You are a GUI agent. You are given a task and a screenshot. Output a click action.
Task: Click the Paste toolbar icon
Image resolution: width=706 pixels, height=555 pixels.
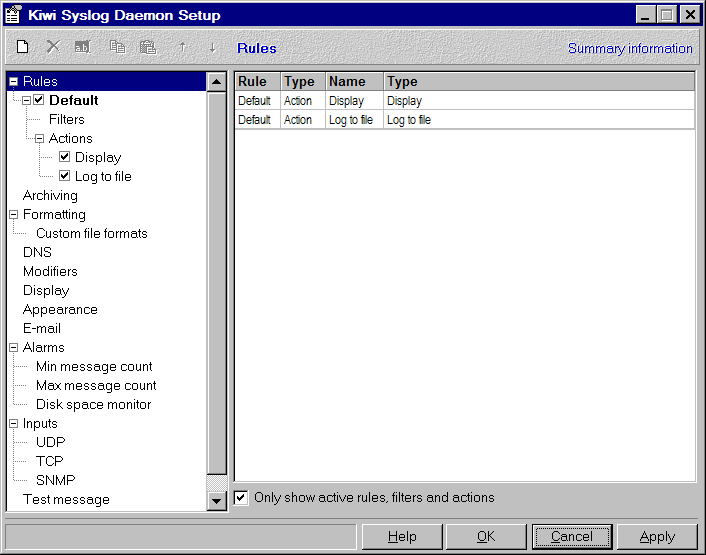click(x=148, y=47)
